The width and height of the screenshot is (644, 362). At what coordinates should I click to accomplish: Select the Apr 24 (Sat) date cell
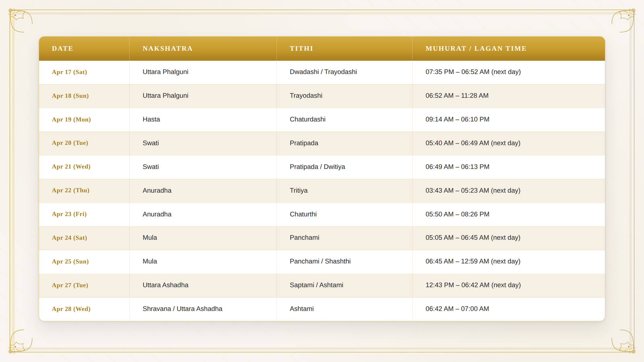tap(84, 238)
